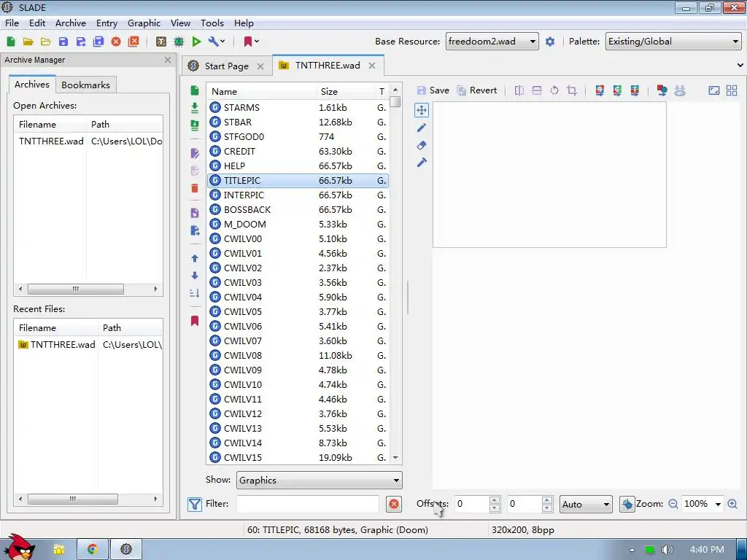Move the entry up with the up arrow

pos(194,259)
